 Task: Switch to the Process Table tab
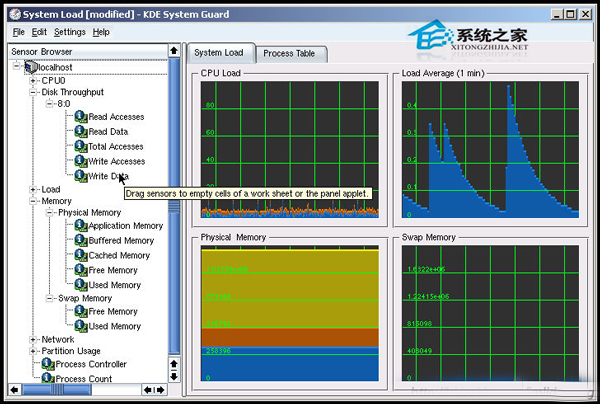pos(288,53)
